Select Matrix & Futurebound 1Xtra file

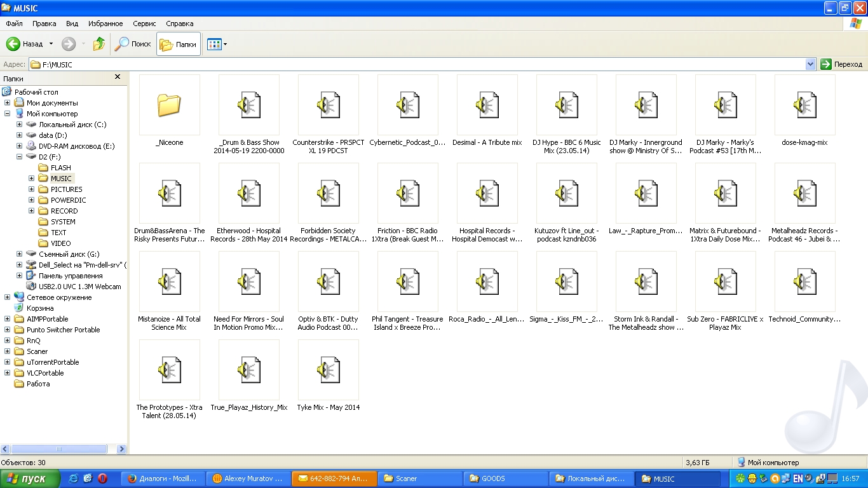click(x=725, y=193)
